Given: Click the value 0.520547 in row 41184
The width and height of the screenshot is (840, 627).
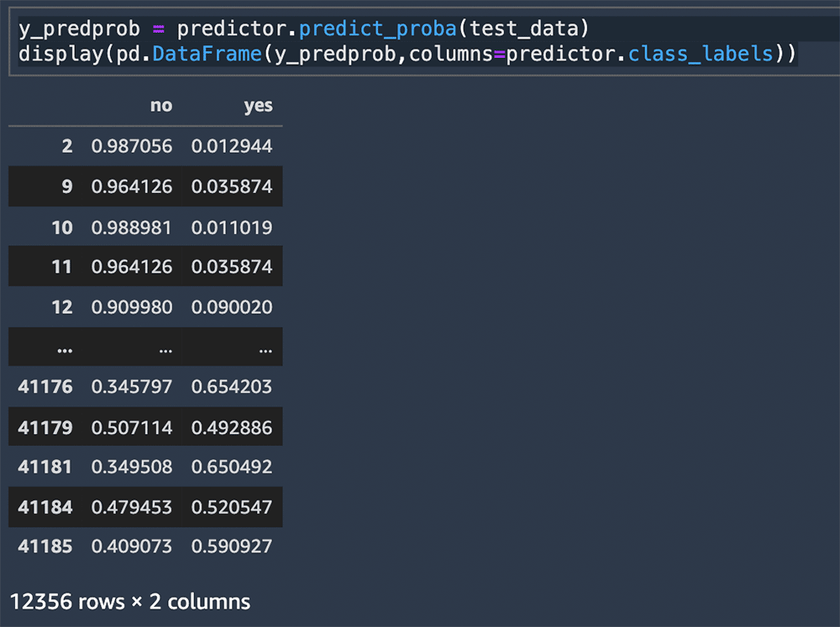Looking at the screenshot, I should tap(232, 507).
